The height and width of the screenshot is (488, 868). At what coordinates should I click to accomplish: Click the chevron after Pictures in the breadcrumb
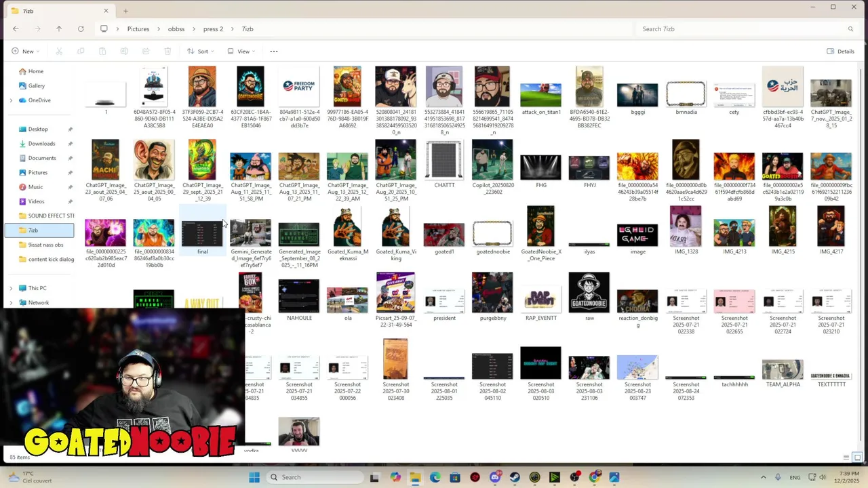click(159, 29)
